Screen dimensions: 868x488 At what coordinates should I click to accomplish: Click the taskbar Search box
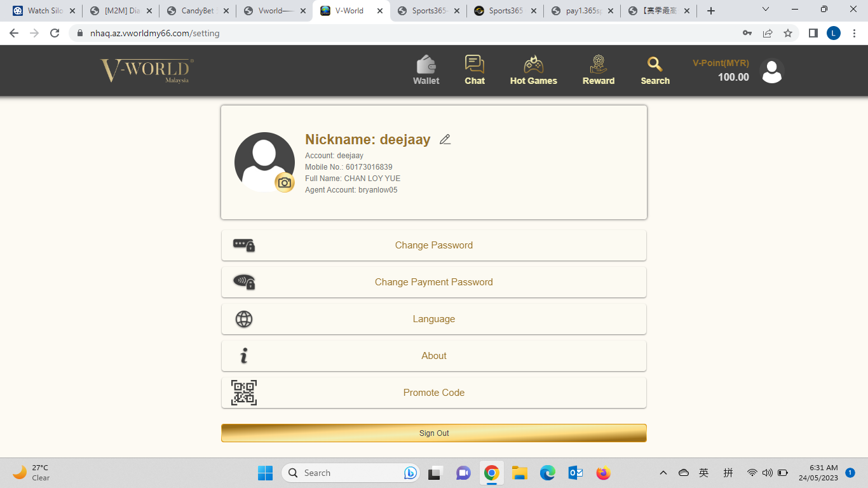click(349, 473)
